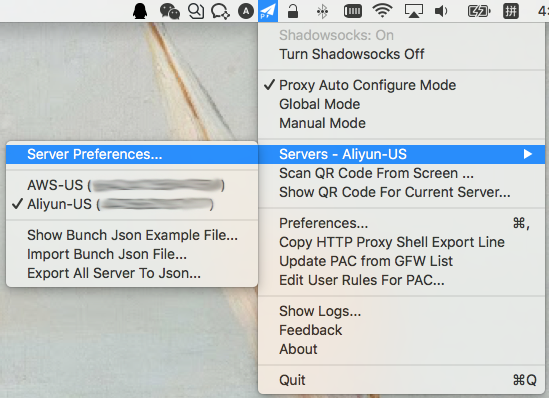Switch to Manual Mode

pyautogui.click(x=402, y=123)
